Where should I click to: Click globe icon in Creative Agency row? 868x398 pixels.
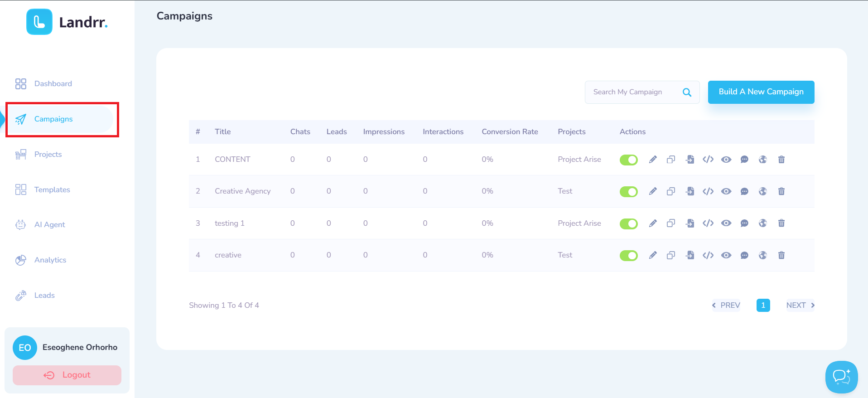(763, 191)
